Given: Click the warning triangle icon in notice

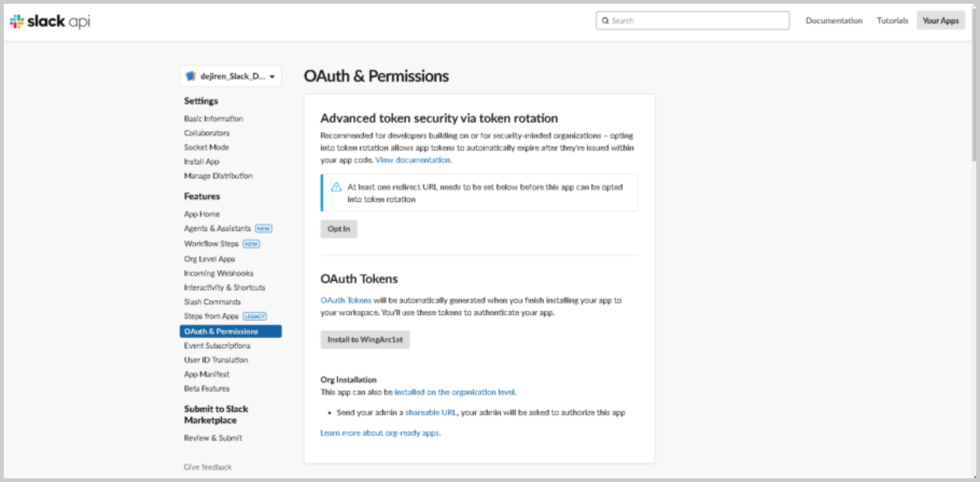Looking at the screenshot, I should pyautogui.click(x=336, y=187).
